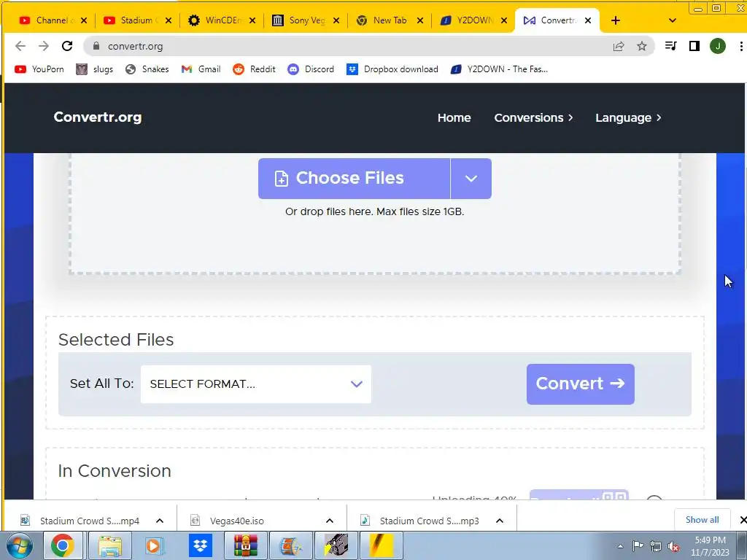Click the Action Center flag tray icon
The height and width of the screenshot is (560, 747).
pos(638,546)
